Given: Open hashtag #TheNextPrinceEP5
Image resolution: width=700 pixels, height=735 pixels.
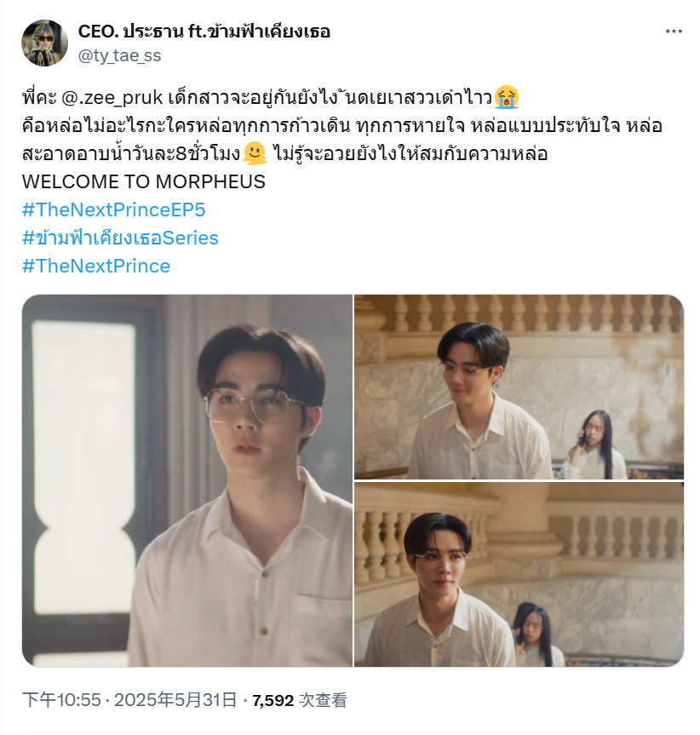Looking at the screenshot, I should click(x=114, y=210).
